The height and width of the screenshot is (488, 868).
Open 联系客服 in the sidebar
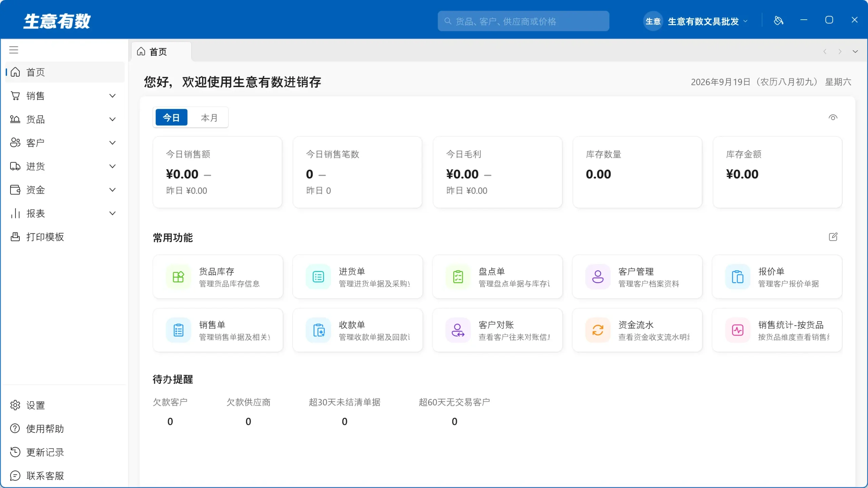click(65, 476)
